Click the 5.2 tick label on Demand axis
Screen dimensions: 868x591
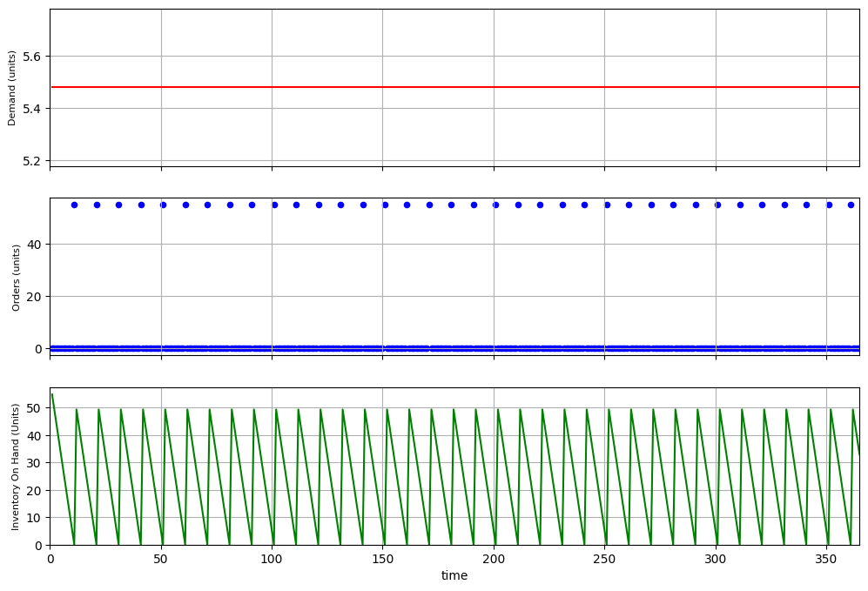pyautogui.click(x=32, y=161)
